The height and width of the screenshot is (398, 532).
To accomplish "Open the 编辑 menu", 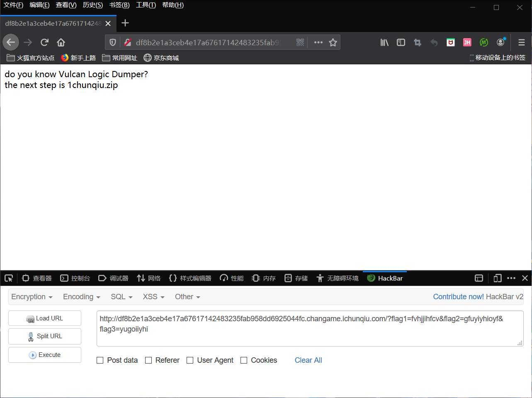I will [39, 5].
